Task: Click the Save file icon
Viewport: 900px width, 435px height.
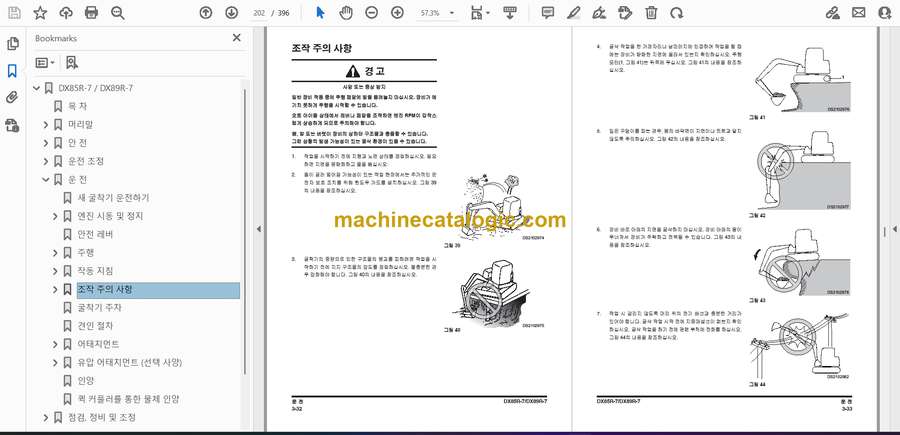Action: click(x=15, y=13)
